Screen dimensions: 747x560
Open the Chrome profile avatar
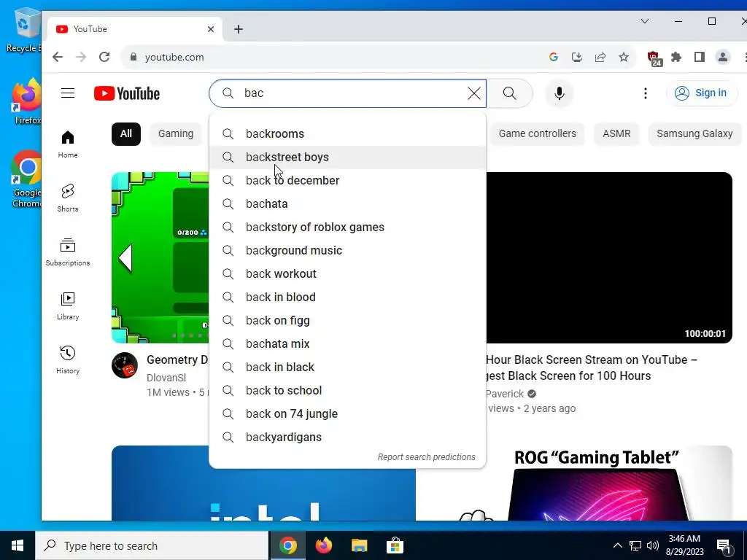(723, 57)
